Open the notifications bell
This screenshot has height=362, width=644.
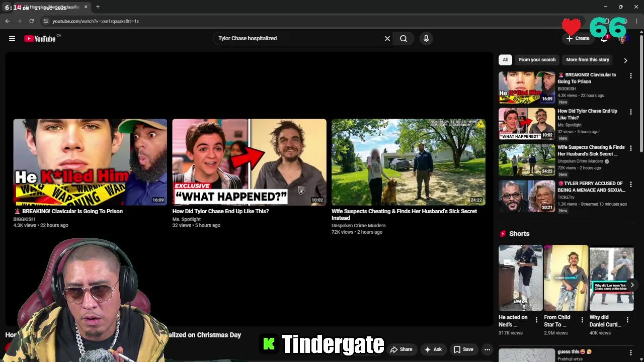604,39
